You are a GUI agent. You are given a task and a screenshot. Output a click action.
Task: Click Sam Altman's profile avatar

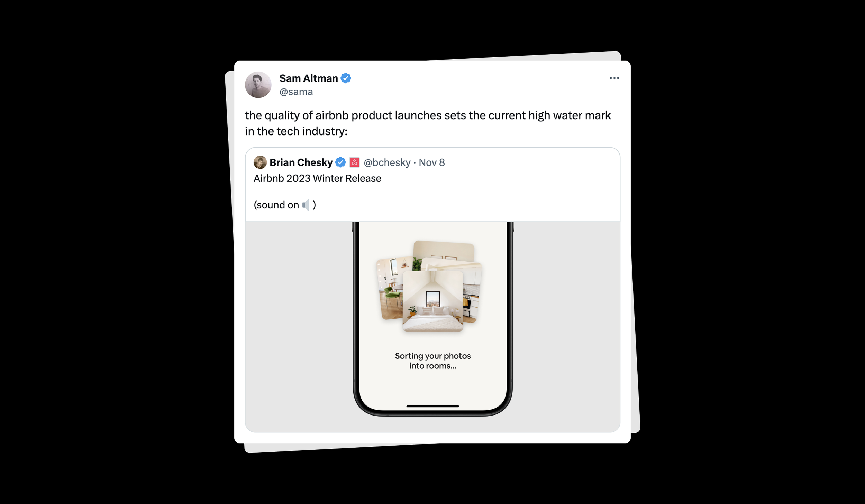coord(258,85)
